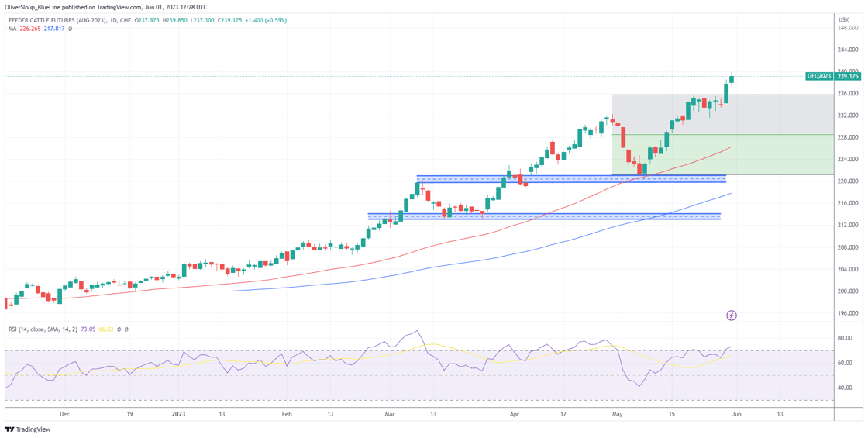The width and height of the screenshot is (868, 438).
Task: Click the May label on the date axis
Action: point(618,414)
